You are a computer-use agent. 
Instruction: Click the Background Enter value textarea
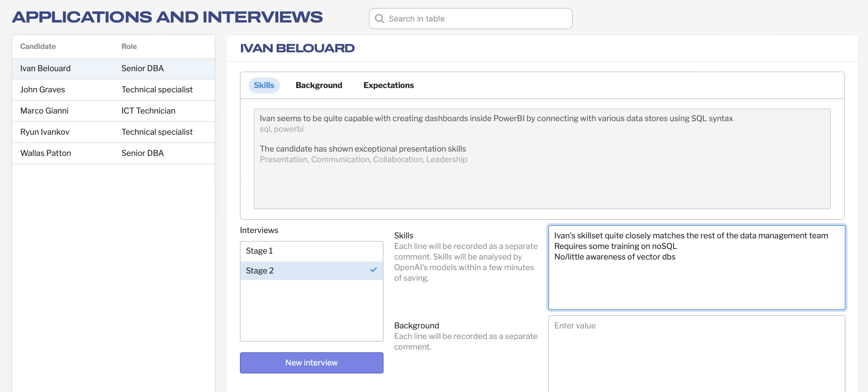pyautogui.click(x=696, y=354)
